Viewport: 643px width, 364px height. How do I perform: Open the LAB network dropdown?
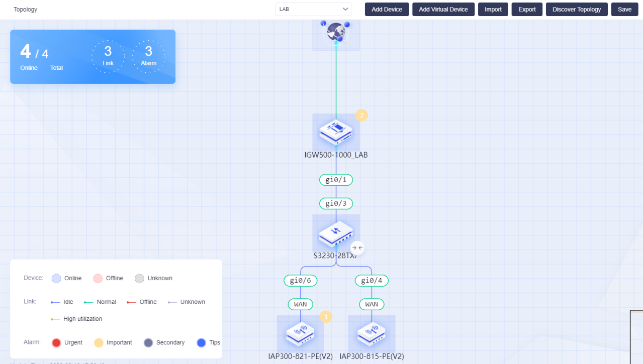313,9
